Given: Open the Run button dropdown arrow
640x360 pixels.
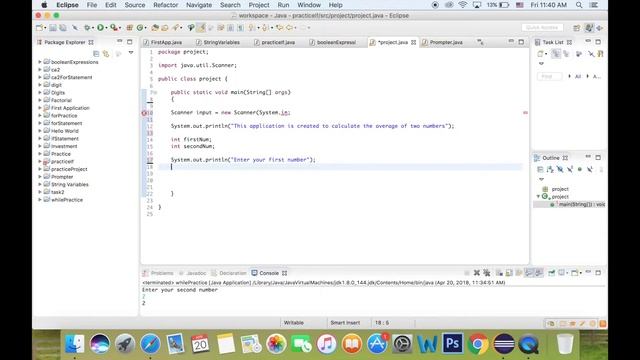Looking at the screenshot, I should [x=106, y=28].
